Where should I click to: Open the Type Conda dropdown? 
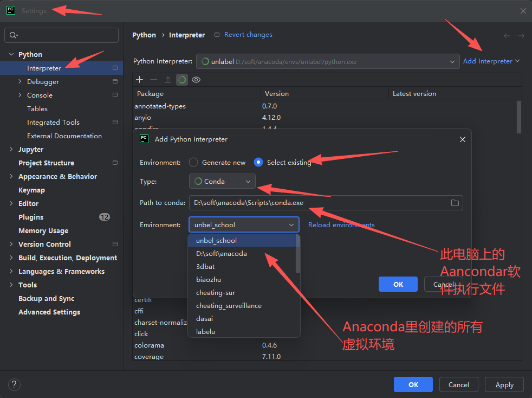click(x=222, y=181)
